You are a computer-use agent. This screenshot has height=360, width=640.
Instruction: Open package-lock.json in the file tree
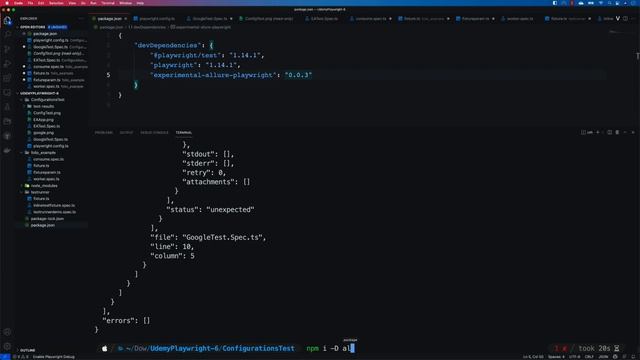pos(47,219)
